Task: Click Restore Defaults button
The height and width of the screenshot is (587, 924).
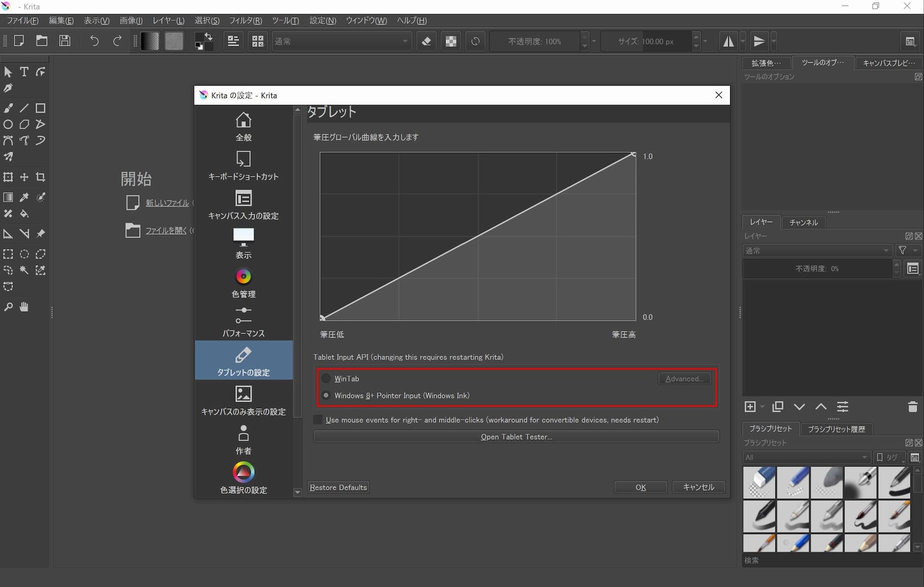Action: point(338,487)
